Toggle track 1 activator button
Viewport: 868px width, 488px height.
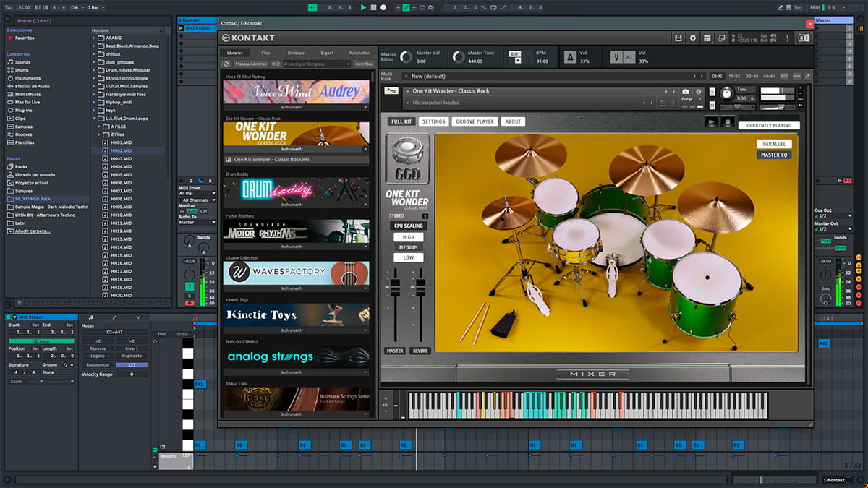190,286
